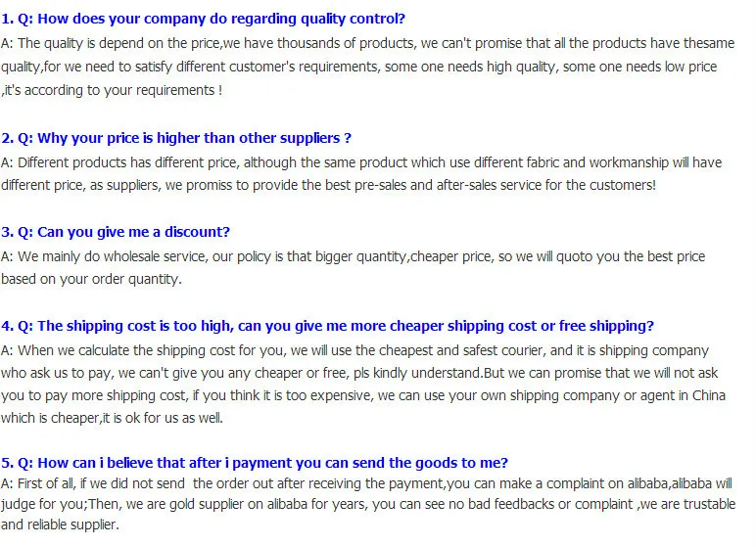Click the "Can you give me a discount?" question
The height and width of the screenshot is (547, 756).
pos(116,232)
